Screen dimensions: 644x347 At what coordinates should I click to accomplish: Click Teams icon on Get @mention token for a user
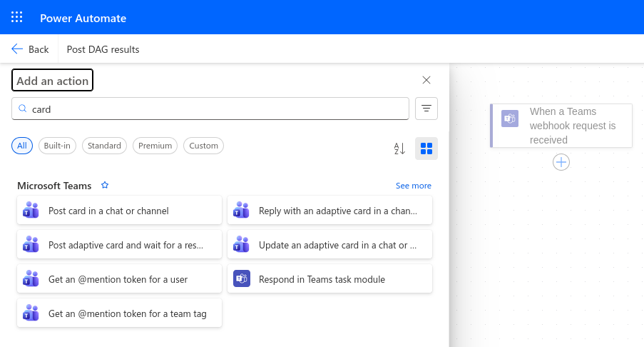point(31,278)
